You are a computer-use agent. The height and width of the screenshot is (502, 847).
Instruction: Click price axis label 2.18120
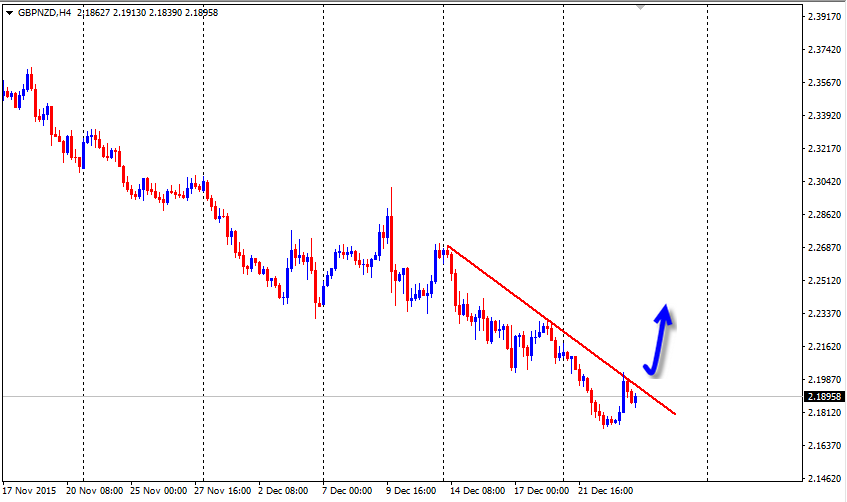[824, 412]
